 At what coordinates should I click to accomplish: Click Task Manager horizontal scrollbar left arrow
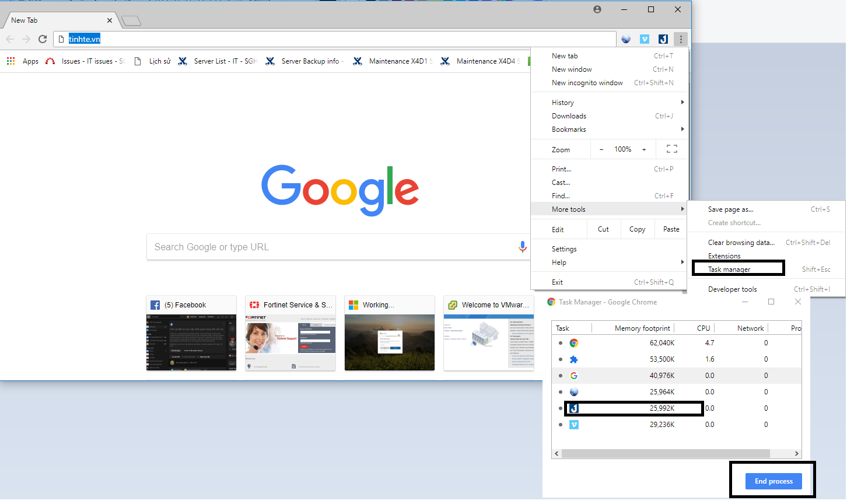click(557, 453)
